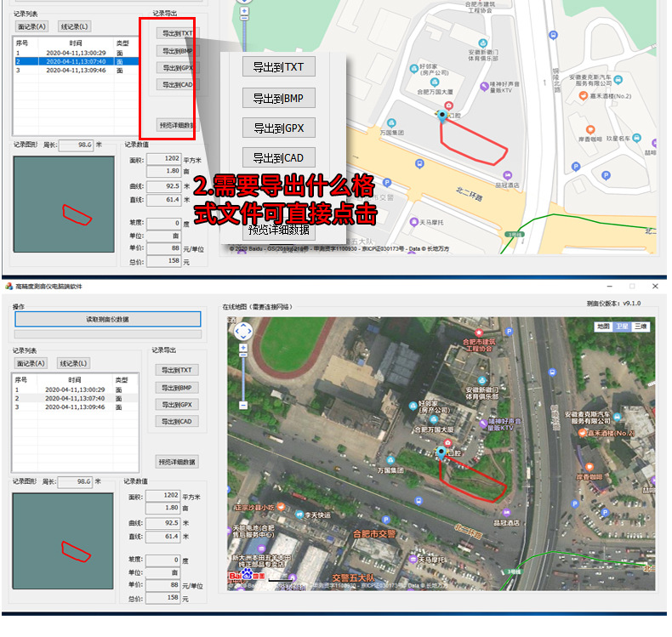The height and width of the screenshot is (637, 672).
Task: Click the location marker on street map
Action: (442, 116)
